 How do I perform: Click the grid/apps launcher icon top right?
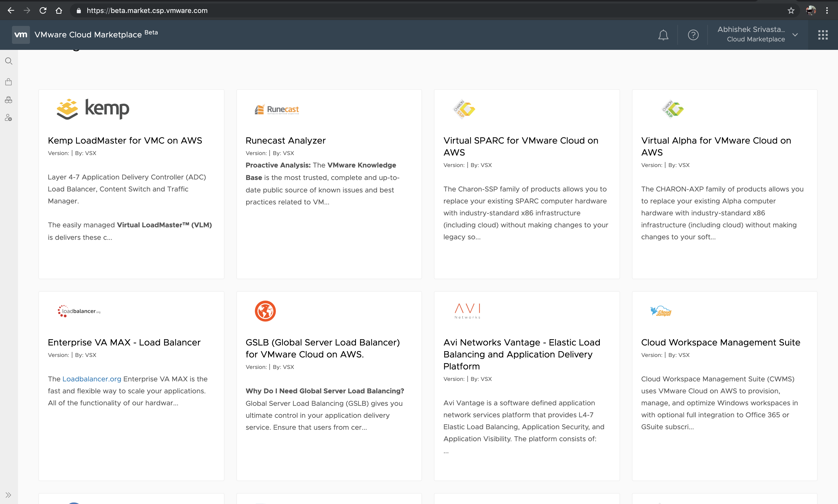tap(823, 35)
